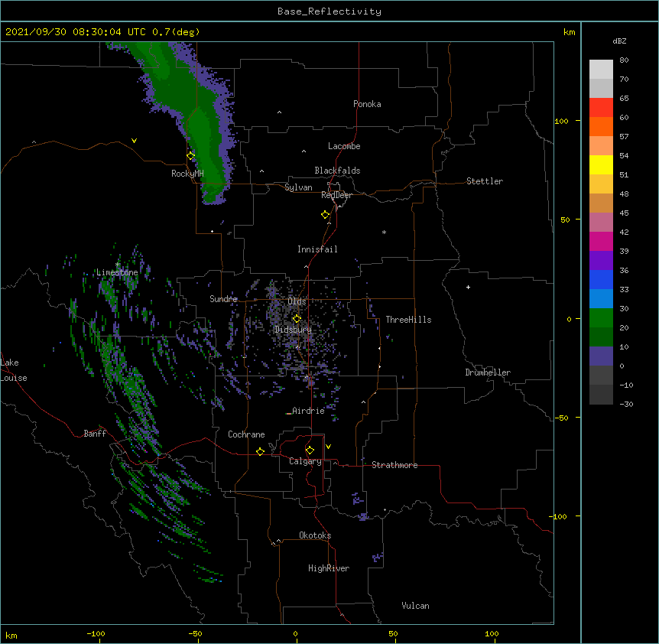Click the white asterisk marker east of Innisfail
The height and width of the screenshot is (644, 659).
pyautogui.click(x=384, y=232)
